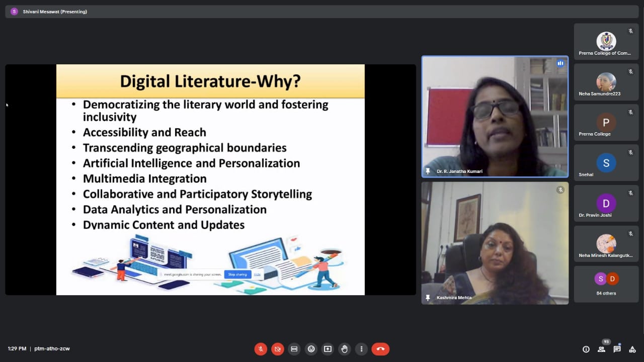Screen dimensions: 644x362
Task: Open the chat messages panel
Action: click(x=617, y=349)
